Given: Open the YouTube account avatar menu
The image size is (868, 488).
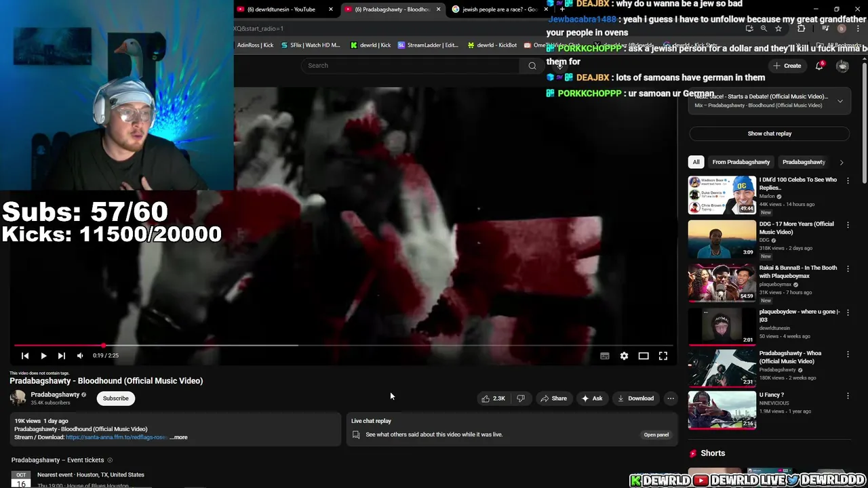Looking at the screenshot, I should click(842, 66).
